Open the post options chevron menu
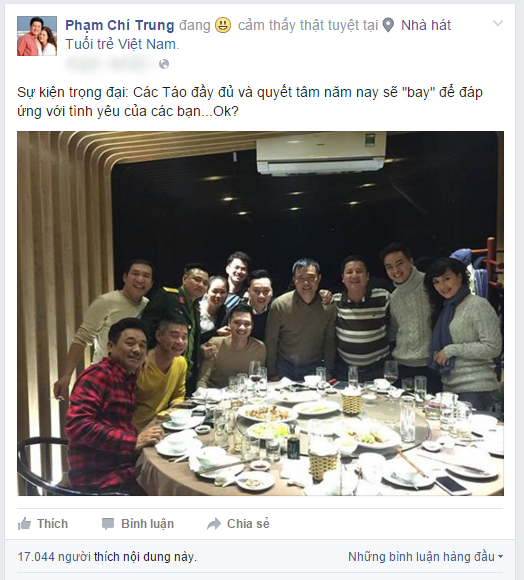524x580 pixels. 498,23
